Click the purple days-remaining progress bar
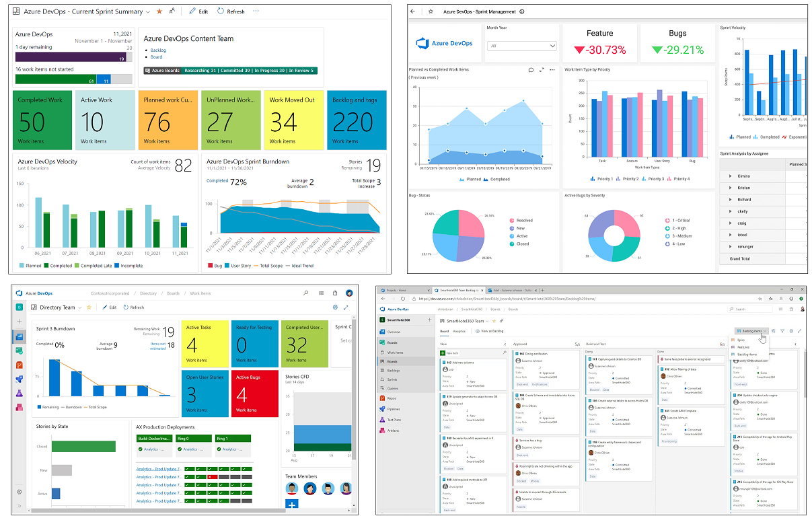 pyautogui.click(x=71, y=59)
